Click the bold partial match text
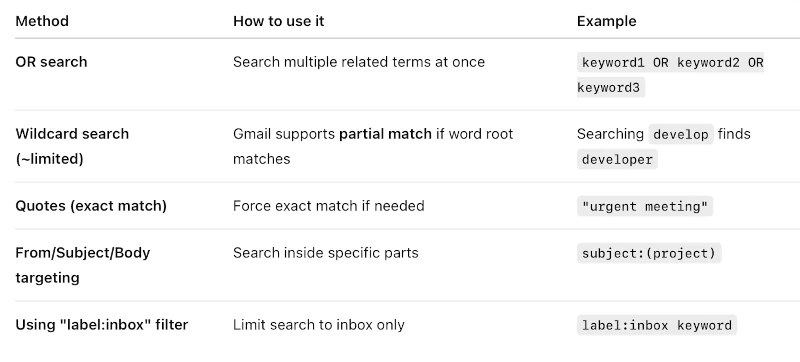Viewport: 800px width, 362px height. (x=385, y=134)
